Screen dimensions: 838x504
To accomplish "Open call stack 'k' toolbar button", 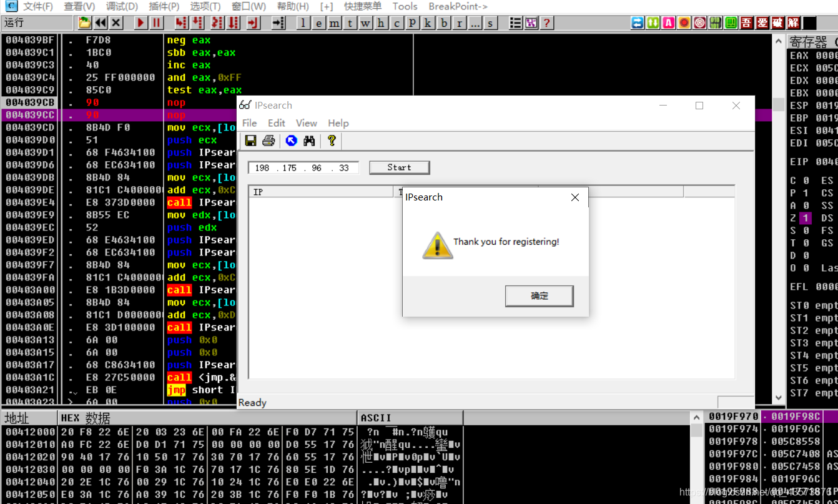I will (428, 23).
